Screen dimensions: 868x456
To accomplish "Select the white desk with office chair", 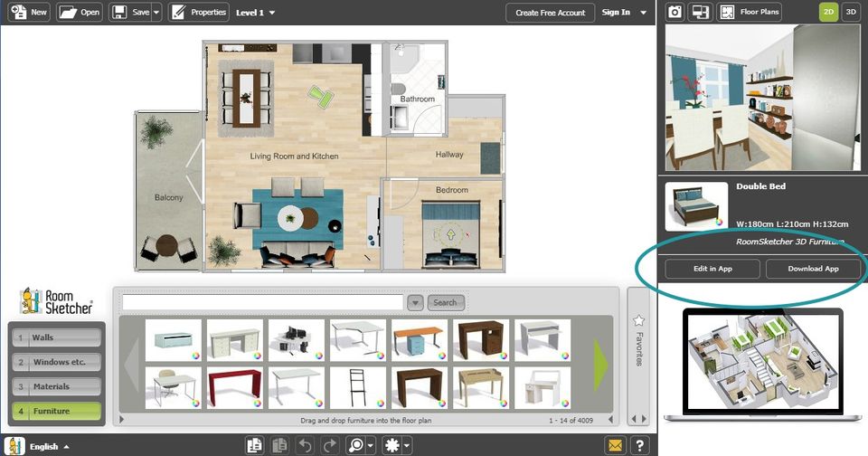I will click(x=174, y=388).
